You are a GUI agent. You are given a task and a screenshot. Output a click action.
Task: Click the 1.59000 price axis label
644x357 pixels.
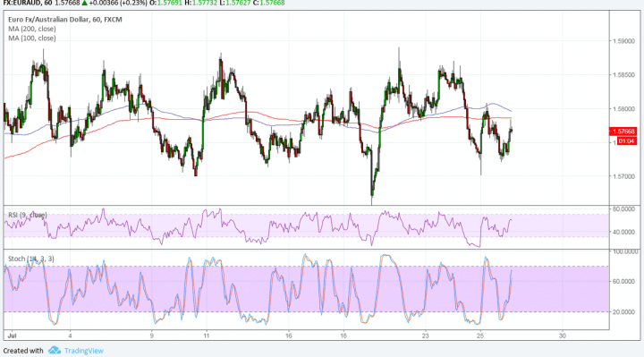click(623, 41)
